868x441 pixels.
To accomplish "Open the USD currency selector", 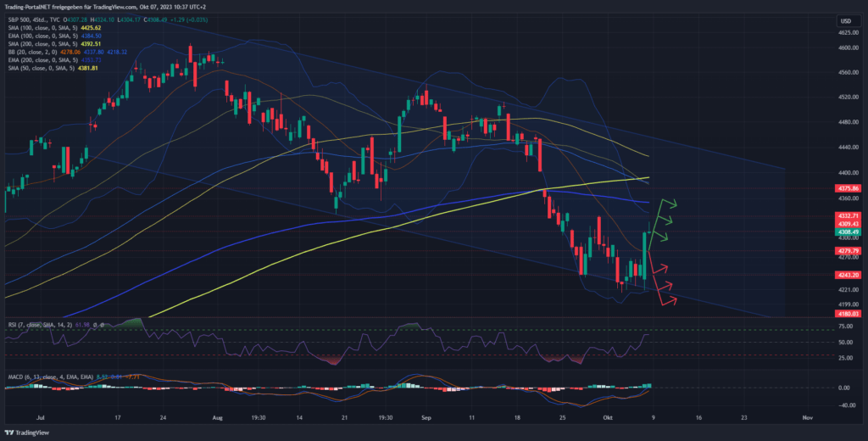I will (844, 20).
